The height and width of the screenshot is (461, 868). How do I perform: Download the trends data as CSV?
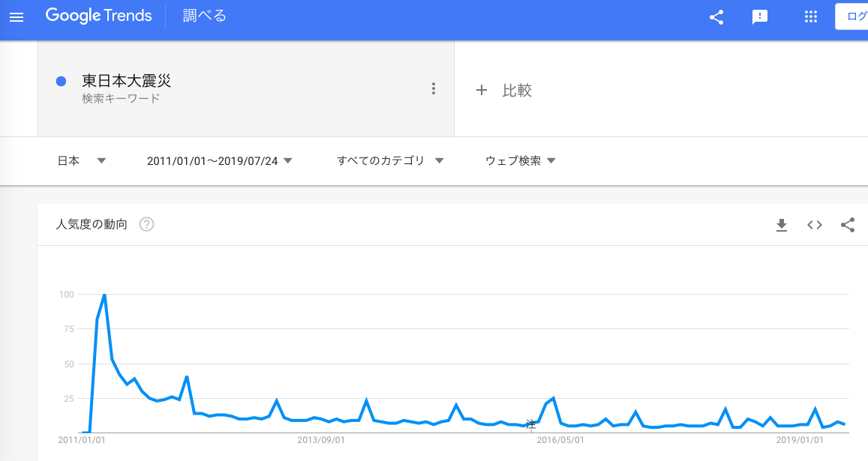781,225
